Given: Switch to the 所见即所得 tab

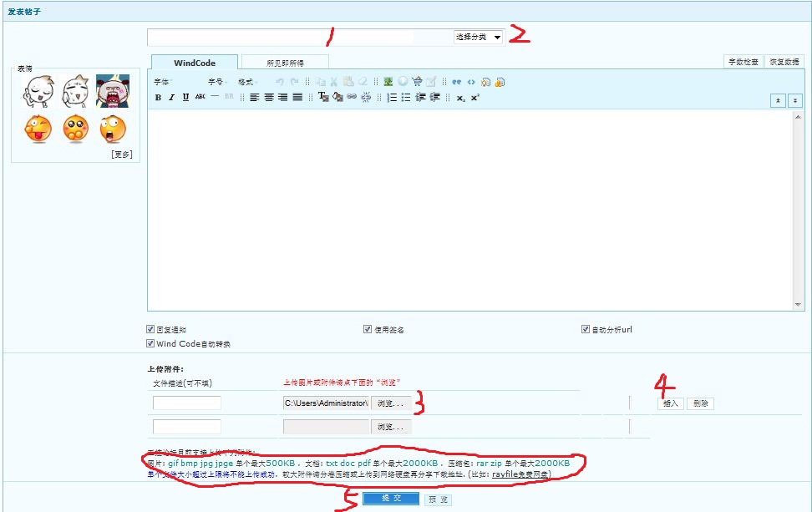Looking at the screenshot, I should point(285,63).
